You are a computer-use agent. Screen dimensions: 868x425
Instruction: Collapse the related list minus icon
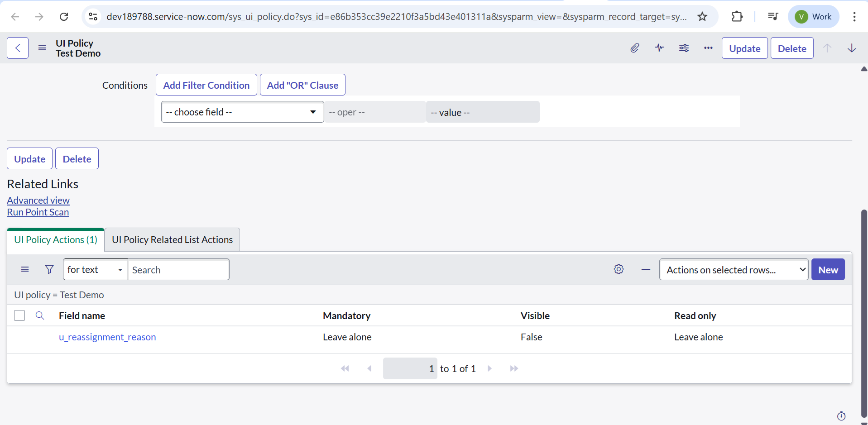click(646, 269)
